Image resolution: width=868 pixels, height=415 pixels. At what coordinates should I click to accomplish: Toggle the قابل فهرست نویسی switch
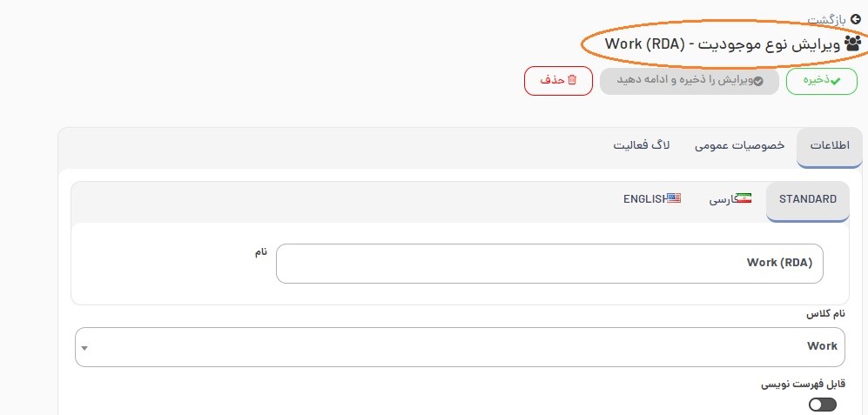click(822, 405)
